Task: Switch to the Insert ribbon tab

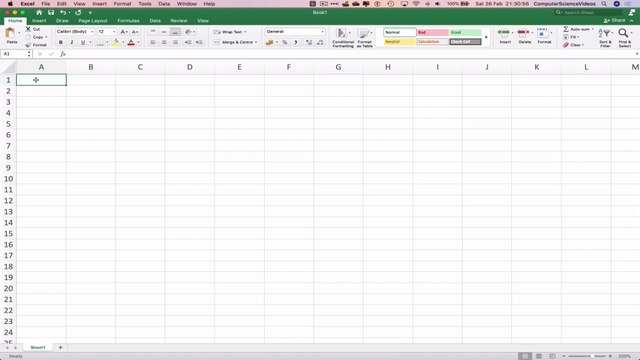Action: 39,21
